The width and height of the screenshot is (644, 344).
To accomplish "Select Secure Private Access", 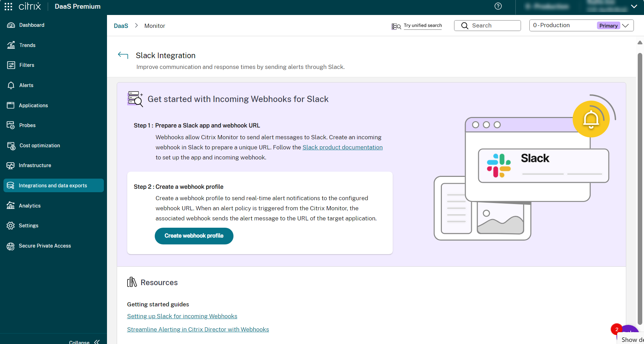I will click(x=45, y=245).
